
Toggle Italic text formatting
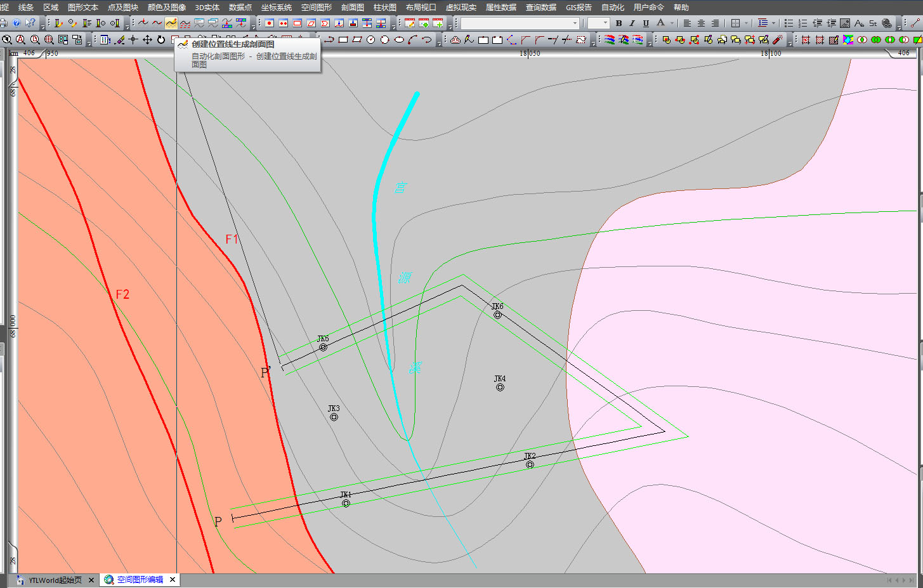tap(632, 23)
